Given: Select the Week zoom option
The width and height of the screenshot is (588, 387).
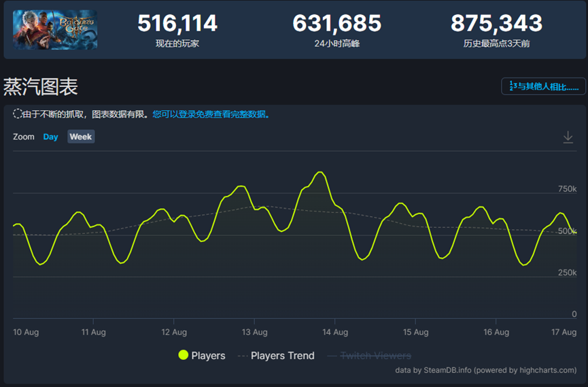Looking at the screenshot, I should 81,137.
